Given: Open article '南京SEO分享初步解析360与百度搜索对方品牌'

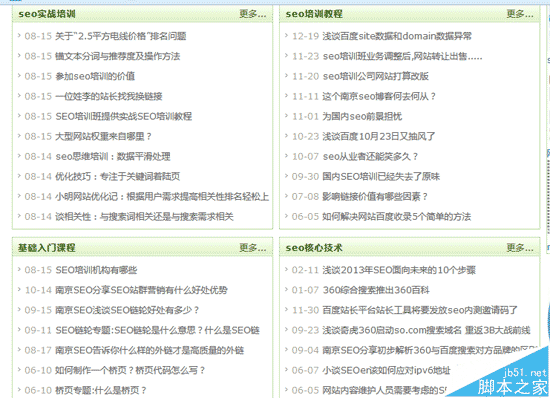Looking at the screenshot, I should 430,350.
